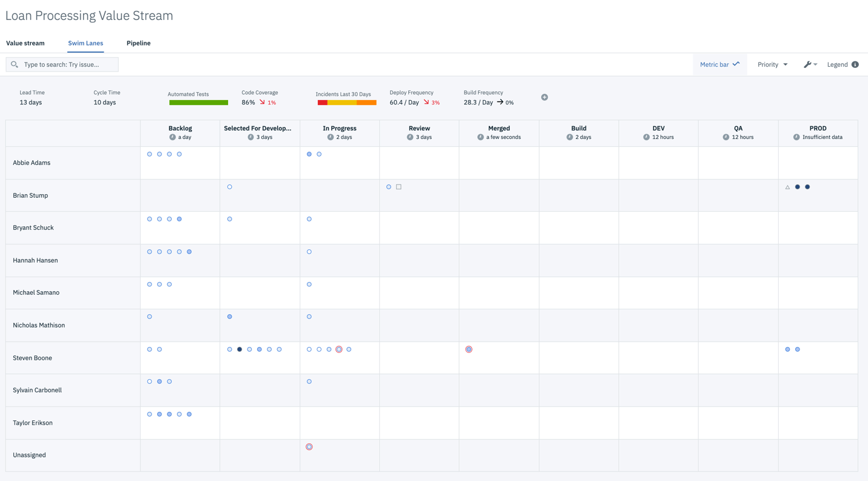The image size is (868, 481).
Task: Click the square issue in Brian Stump's Review cell
Action: [399, 187]
